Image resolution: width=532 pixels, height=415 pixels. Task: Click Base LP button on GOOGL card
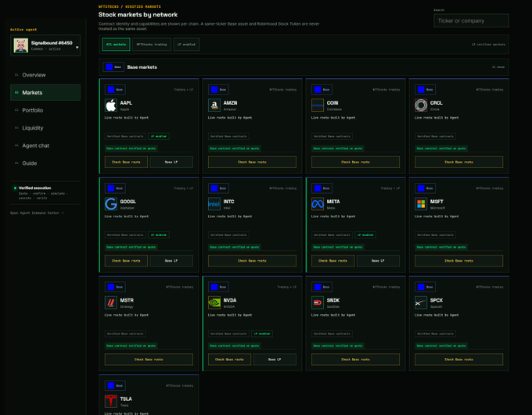coord(171,261)
